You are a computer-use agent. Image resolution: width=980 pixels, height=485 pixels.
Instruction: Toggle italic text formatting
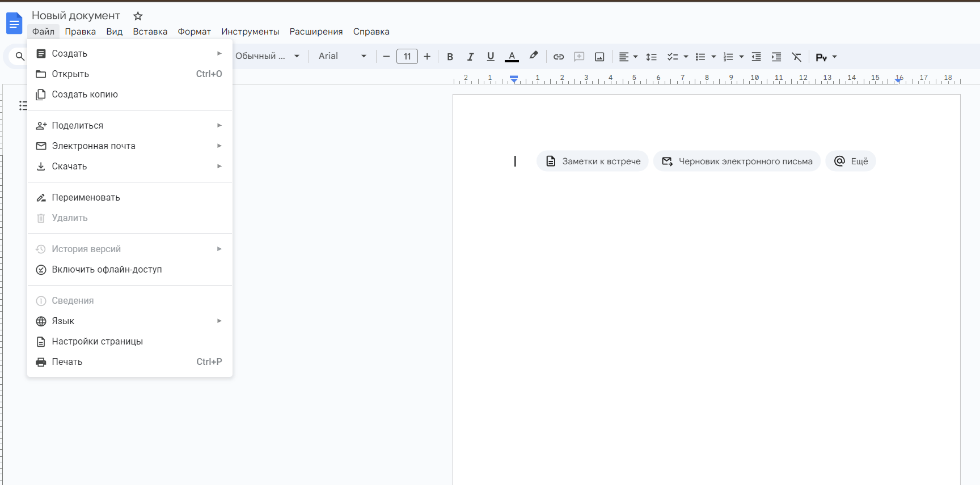tap(470, 57)
